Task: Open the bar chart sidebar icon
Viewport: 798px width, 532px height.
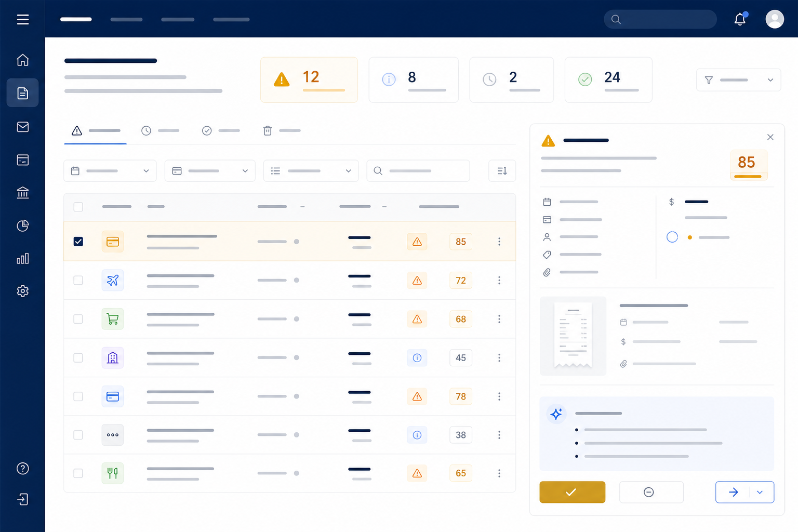Action: pyautogui.click(x=22, y=258)
